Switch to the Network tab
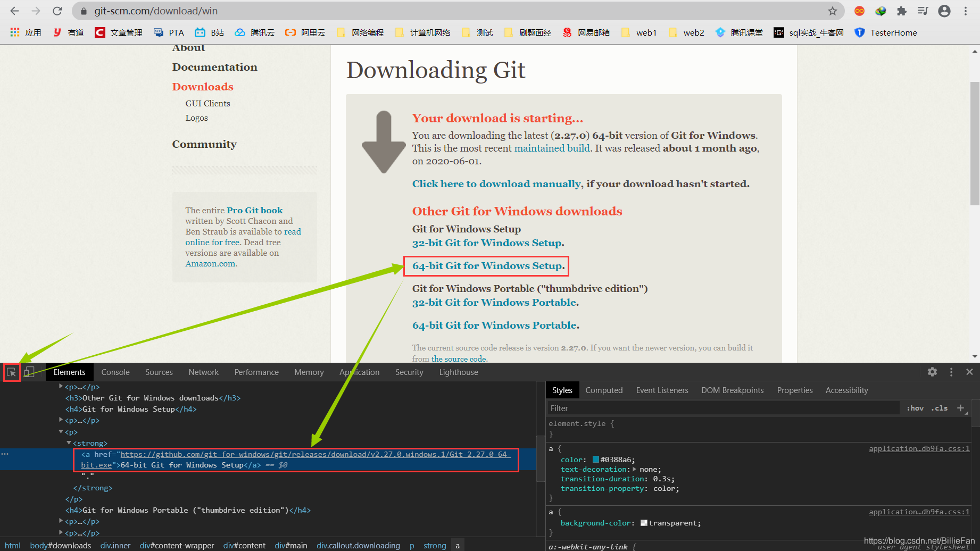The width and height of the screenshot is (980, 551). 204,372
